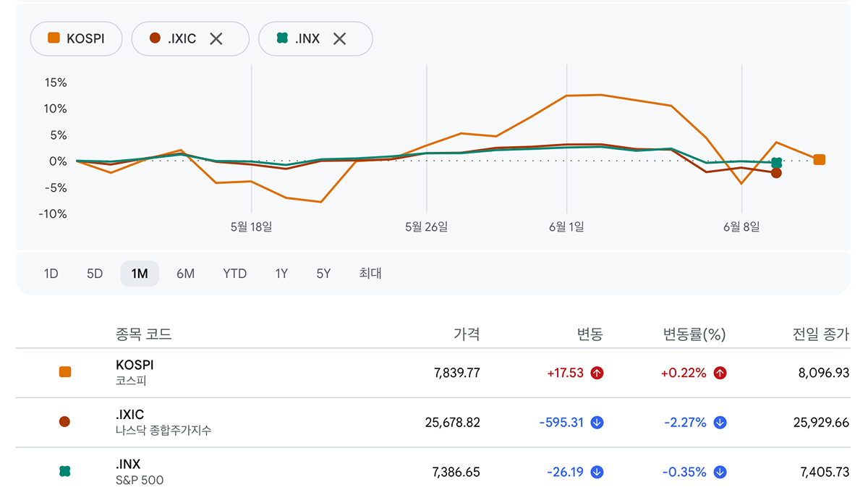Viewport: 868px width, 503px height.
Task: Select the .INX chip label
Action: tap(307, 39)
